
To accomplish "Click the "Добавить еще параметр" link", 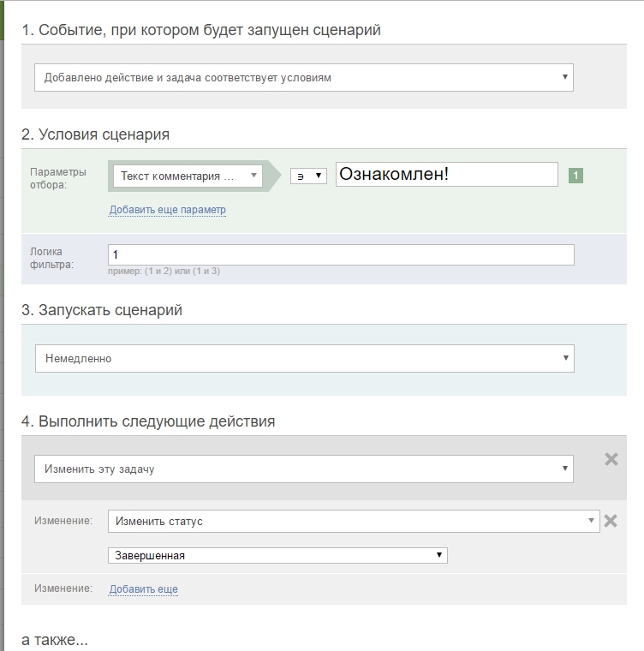I will (167, 210).
